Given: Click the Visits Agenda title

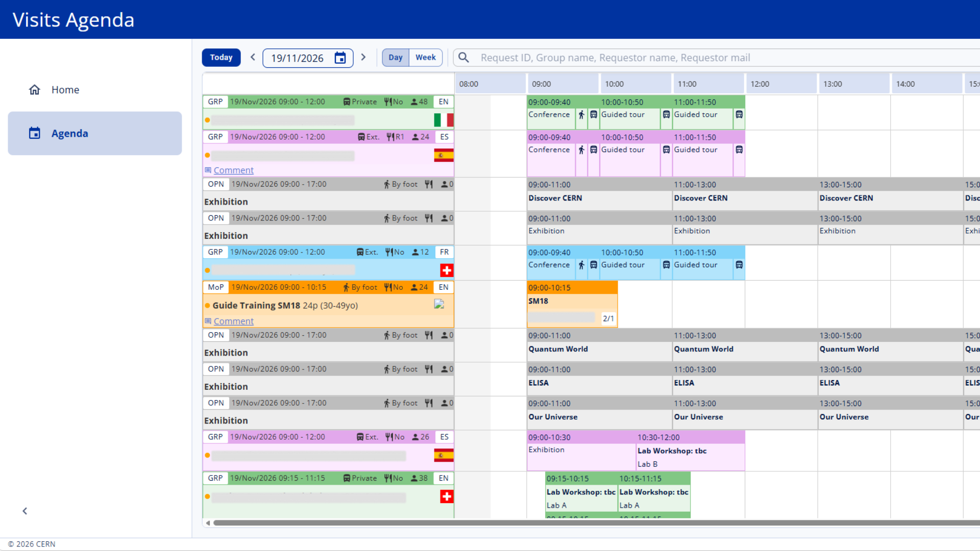Looking at the screenshot, I should coord(73,20).
